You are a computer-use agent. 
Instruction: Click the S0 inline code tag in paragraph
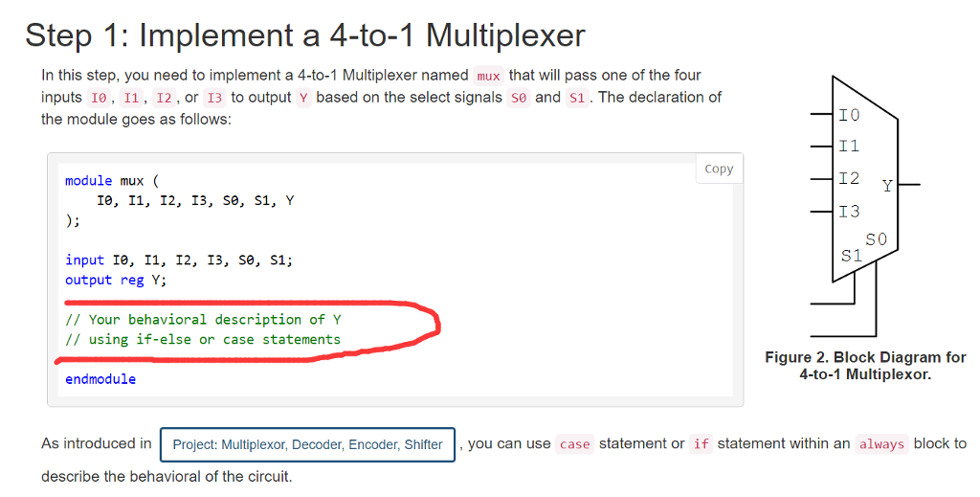coord(519,98)
